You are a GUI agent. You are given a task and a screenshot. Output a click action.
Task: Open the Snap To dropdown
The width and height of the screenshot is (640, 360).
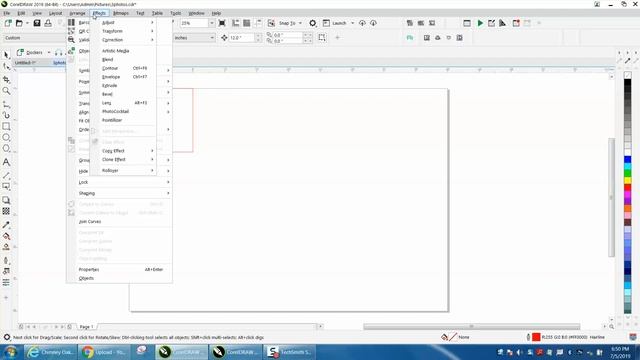(300, 23)
